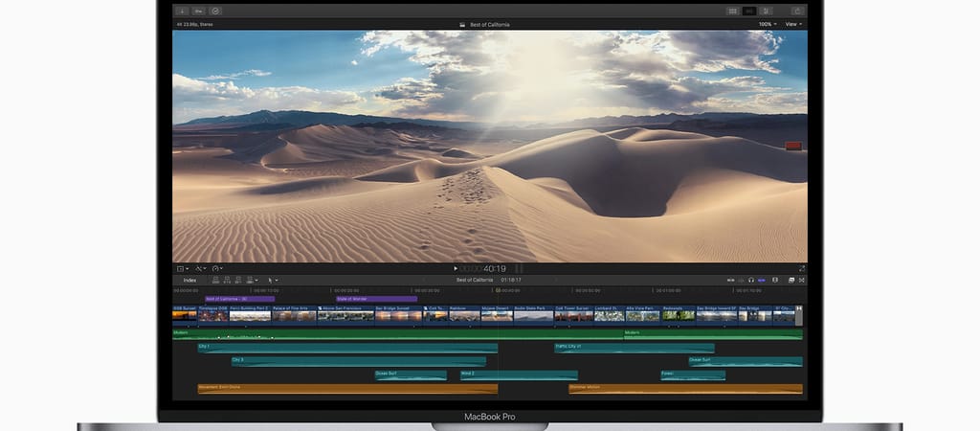Show the browser panel layout icon

point(733,11)
